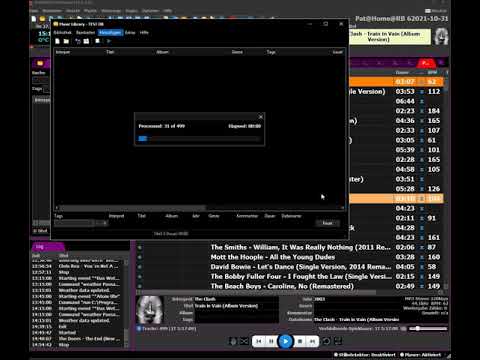Skip to previous track button
Viewport: 480px width, 360px height.
tap(259, 341)
